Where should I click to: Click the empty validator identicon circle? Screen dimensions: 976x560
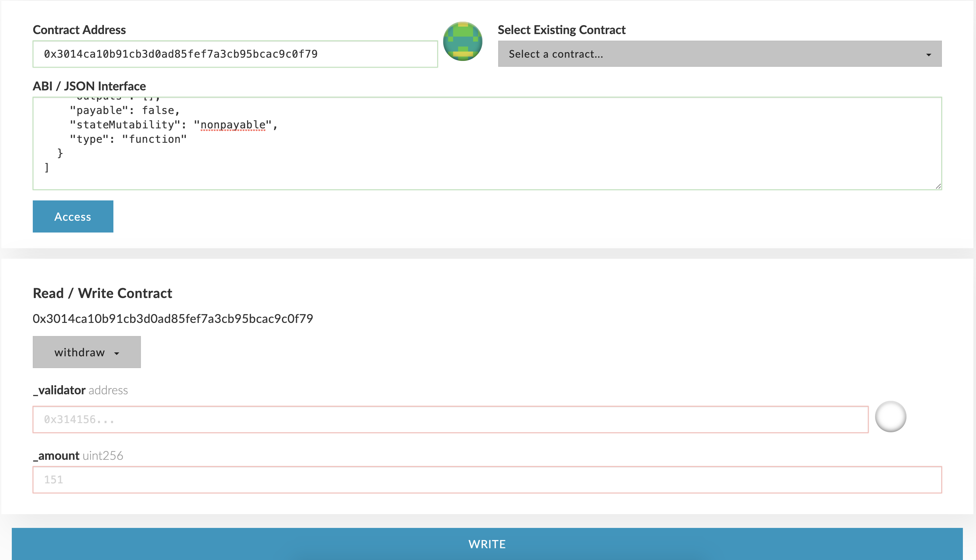pyautogui.click(x=890, y=417)
